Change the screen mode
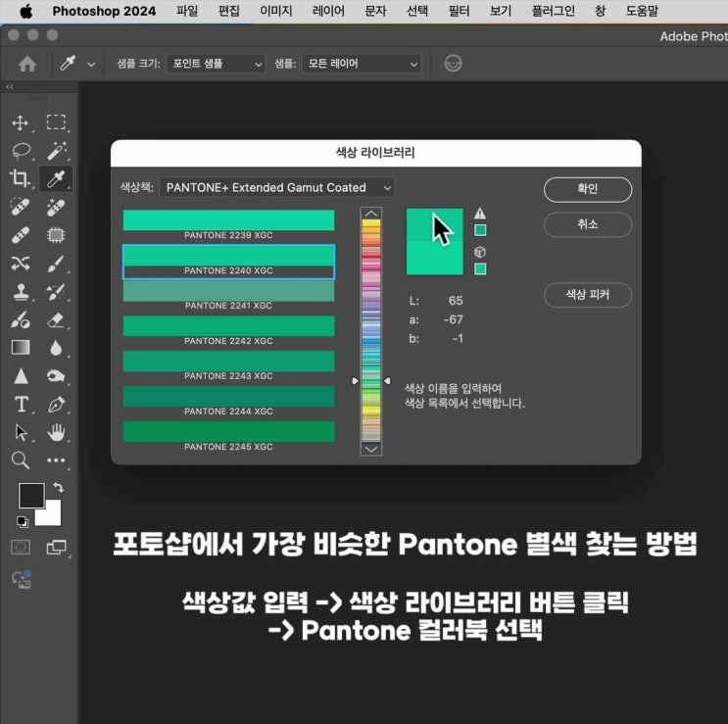Viewport: 728px width, 724px height. pos(57,548)
